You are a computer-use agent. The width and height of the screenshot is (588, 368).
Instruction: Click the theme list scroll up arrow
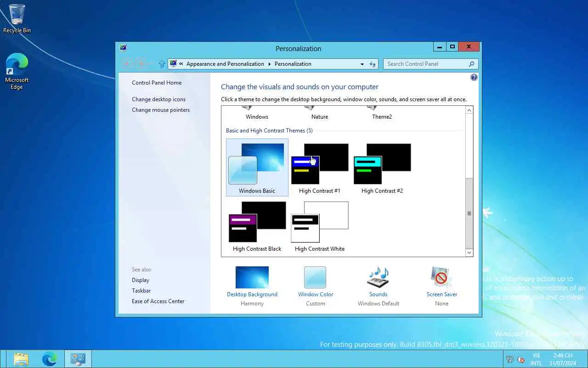[469, 110]
